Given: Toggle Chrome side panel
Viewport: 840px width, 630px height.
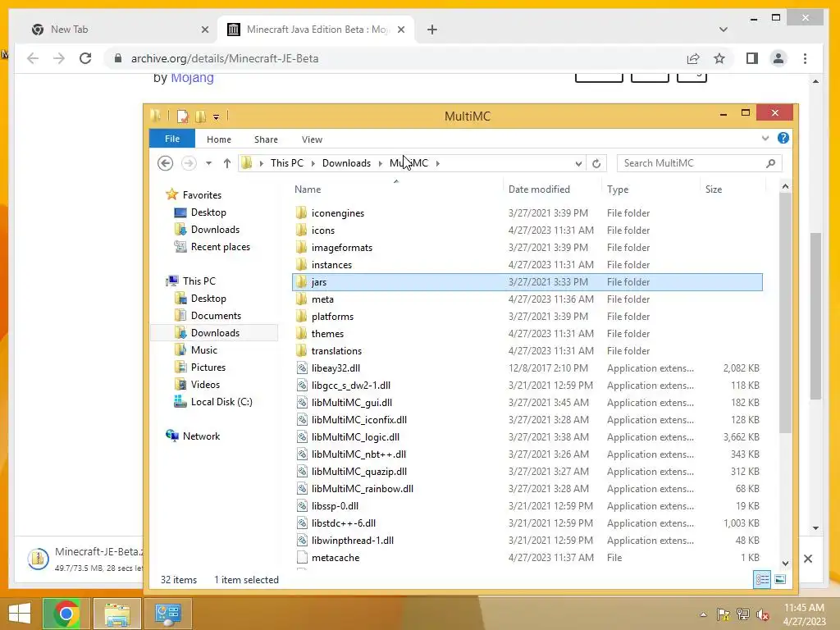Looking at the screenshot, I should tap(751, 58).
